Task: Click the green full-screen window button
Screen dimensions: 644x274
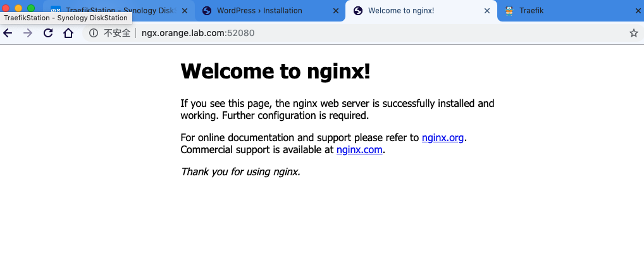Action: pos(31,8)
